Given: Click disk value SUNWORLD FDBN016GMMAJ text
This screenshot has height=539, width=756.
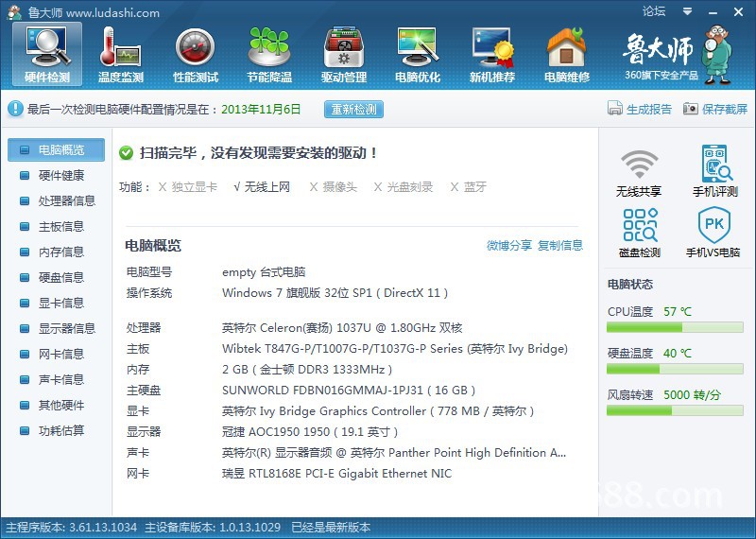Looking at the screenshot, I should point(349,391).
